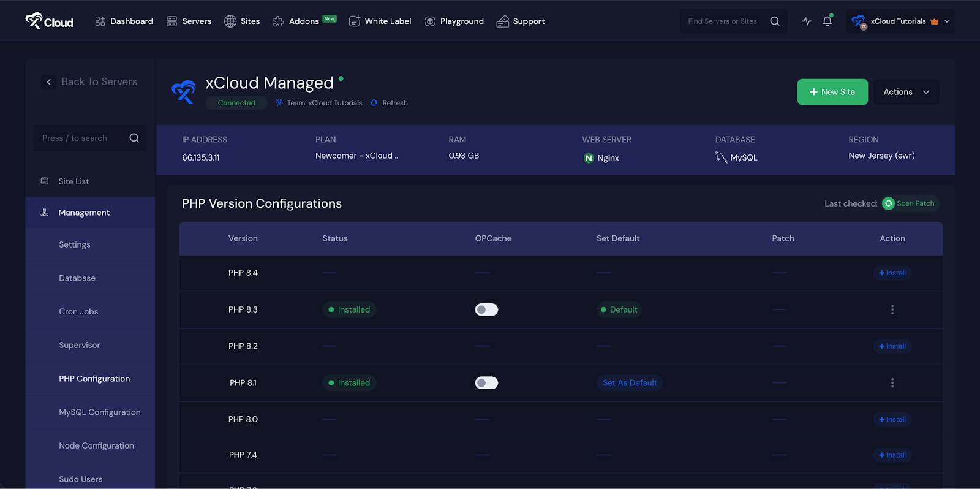Screen dimensions: 980x489
Task: Click the activity pulse icon in the header
Action: (x=807, y=21)
